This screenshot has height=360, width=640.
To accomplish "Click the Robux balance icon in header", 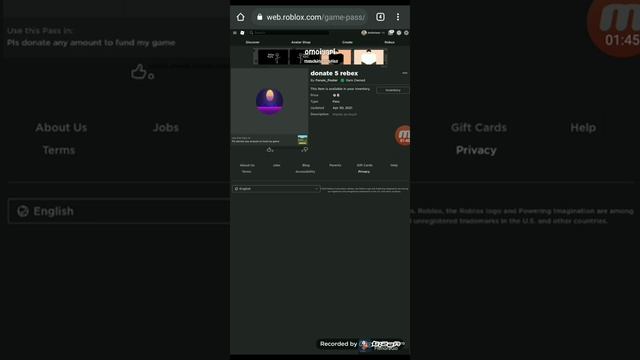I will pos(399,33).
